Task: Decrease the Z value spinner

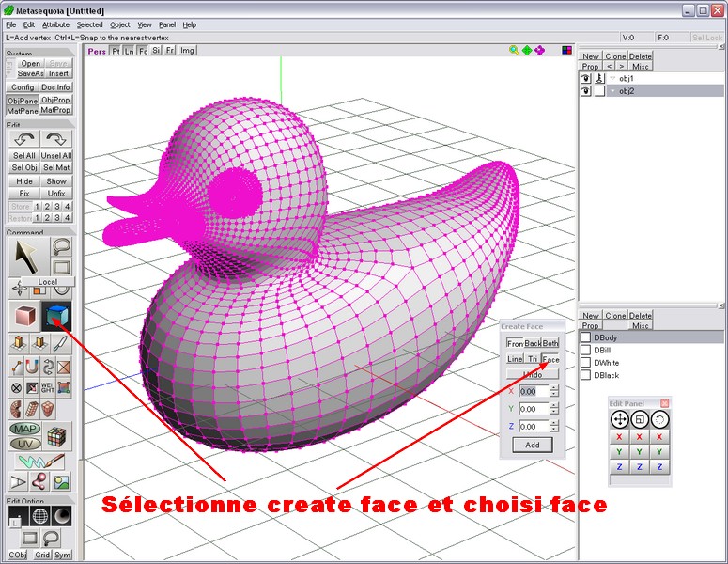Action: click(x=554, y=430)
